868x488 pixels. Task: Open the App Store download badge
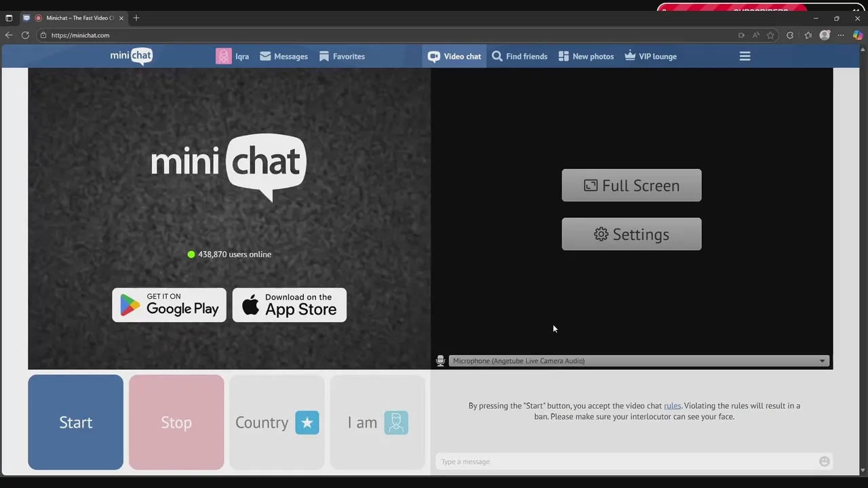tap(290, 305)
